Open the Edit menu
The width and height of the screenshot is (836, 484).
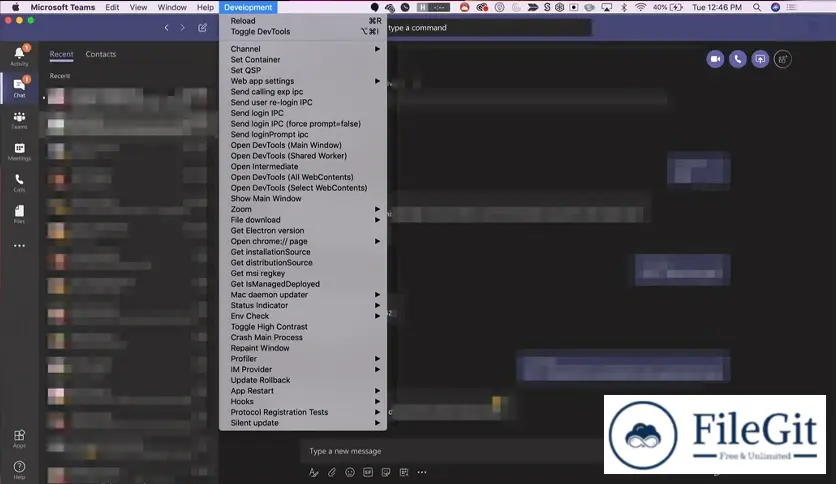(112, 7)
